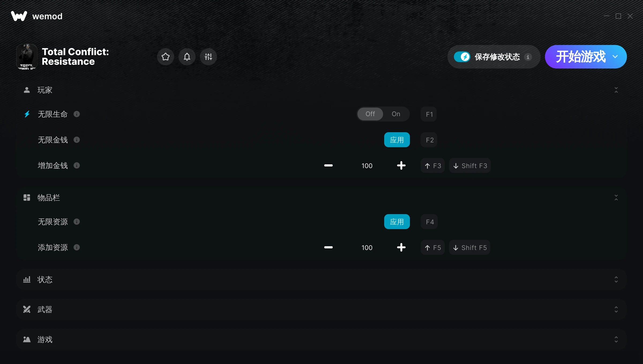
Task: Toggle the 保存修改状态 switch
Action: [462, 57]
